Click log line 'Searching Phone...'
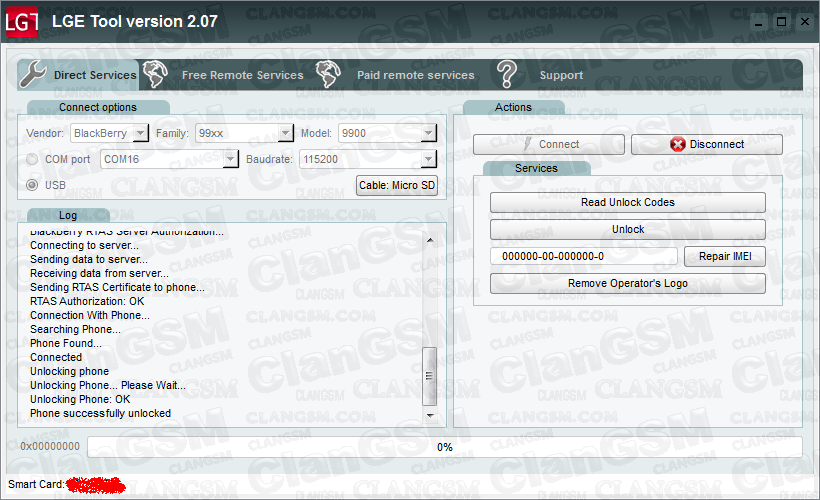The image size is (820, 500). 75,329
